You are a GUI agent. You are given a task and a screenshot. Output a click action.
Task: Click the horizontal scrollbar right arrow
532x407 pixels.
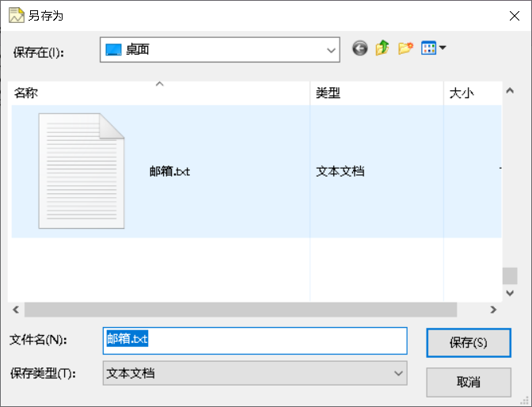tap(493, 310)
